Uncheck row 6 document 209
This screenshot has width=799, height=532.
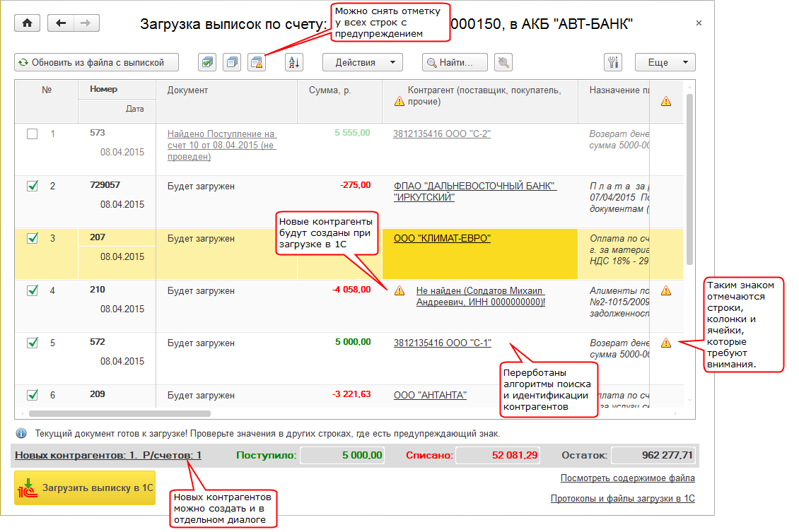[32, 394]
